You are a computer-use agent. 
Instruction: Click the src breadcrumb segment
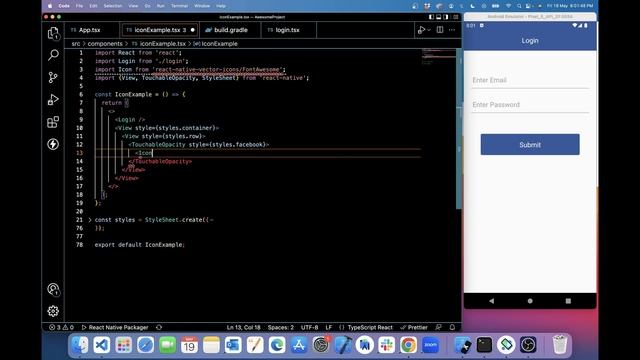(76, 44)
